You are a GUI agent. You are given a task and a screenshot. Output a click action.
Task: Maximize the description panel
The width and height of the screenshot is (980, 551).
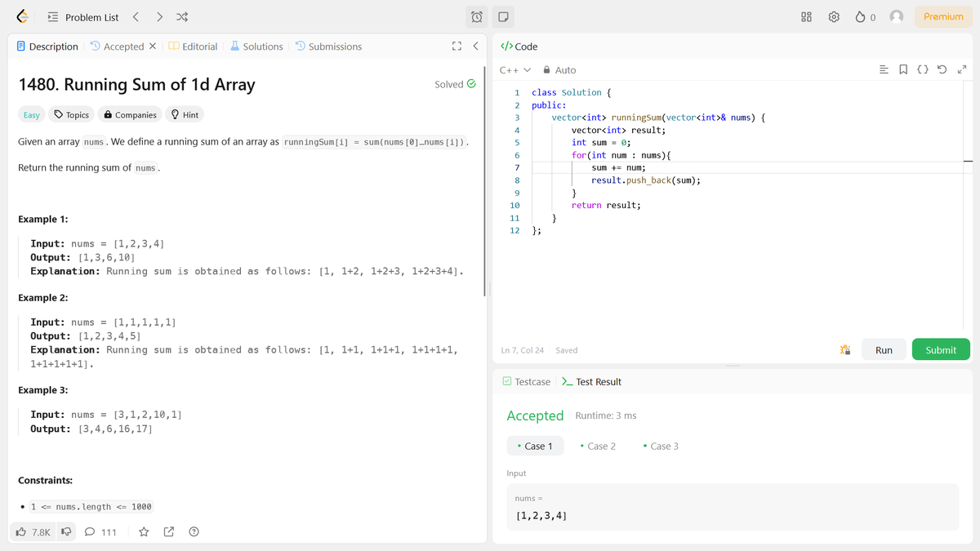click(457, 47)
